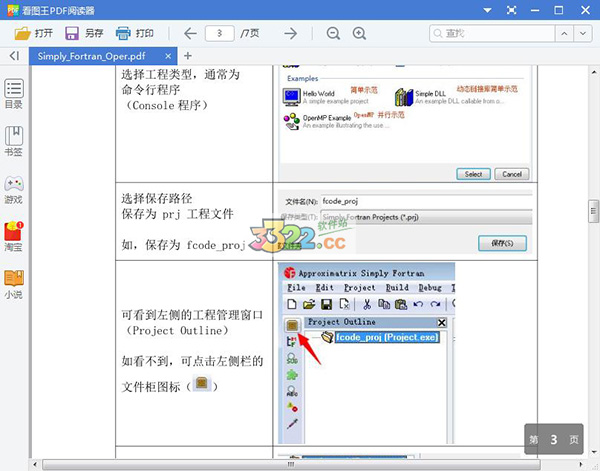Click the green puzzle piece sidebar icon

[x=292, y=374]
